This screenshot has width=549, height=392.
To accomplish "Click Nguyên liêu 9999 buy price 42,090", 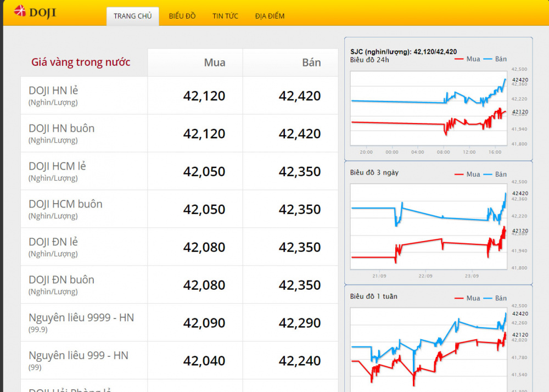I will click(x=204, y=323).
